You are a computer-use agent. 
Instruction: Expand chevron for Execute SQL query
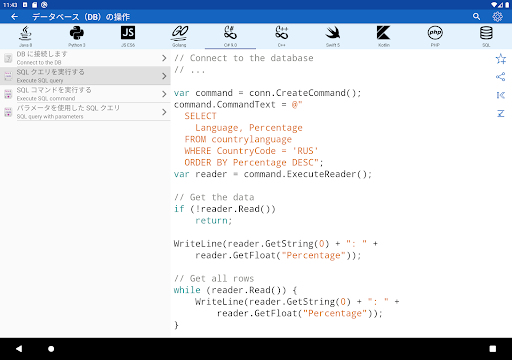[x=164, y=76]
